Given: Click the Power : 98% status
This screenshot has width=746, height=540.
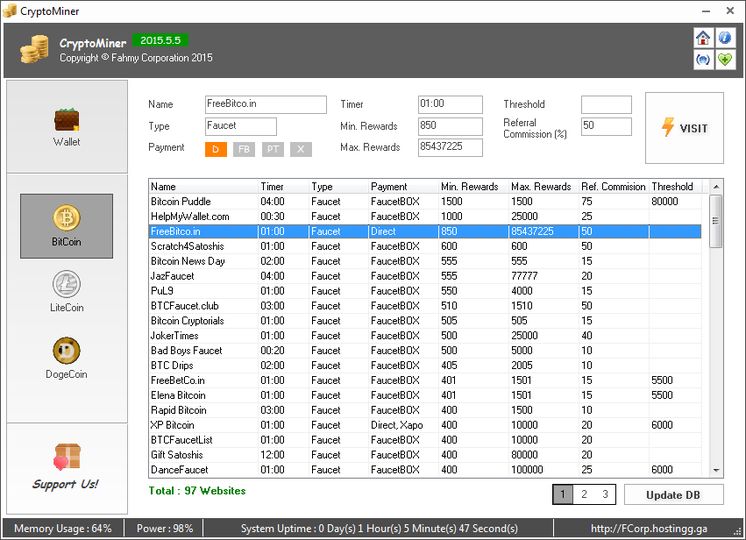Looking at the screenshot, I should (x=165, y=529).
